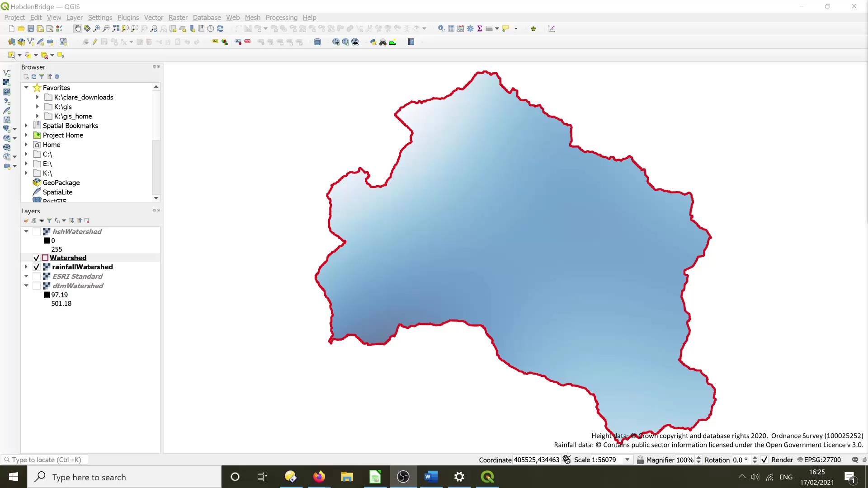This screenshot has height=488, width=868.
Task: Open the Scale dropdown in status bar
Action: click(627, 460)
